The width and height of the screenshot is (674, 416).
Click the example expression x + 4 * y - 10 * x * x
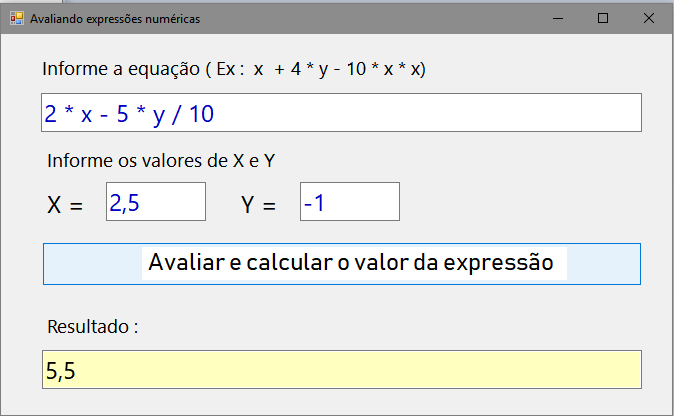pos(338,70)
